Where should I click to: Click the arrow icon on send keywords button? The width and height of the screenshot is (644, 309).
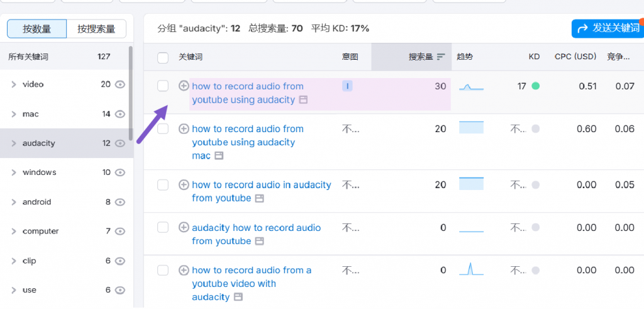(x=582, y=28)
